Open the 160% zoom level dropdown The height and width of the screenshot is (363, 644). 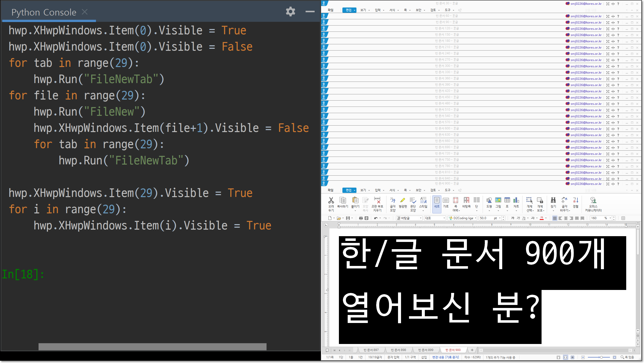coord(610,218)
